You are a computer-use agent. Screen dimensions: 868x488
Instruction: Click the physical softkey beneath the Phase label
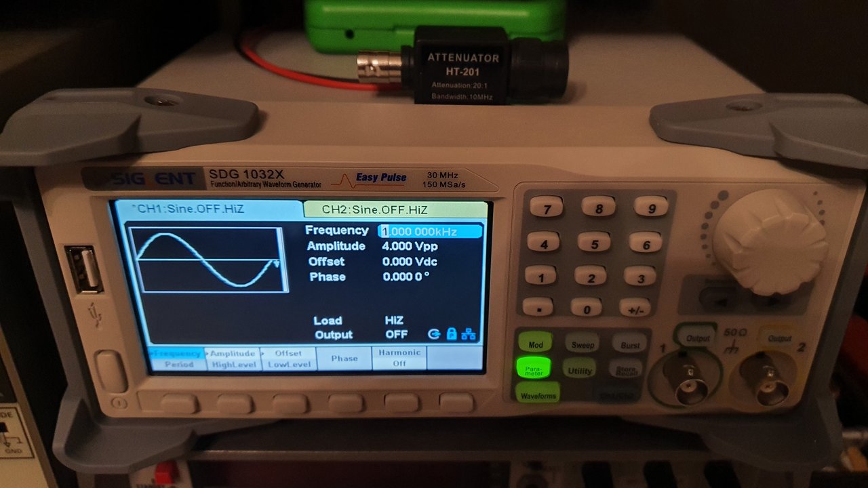(346, 403)
